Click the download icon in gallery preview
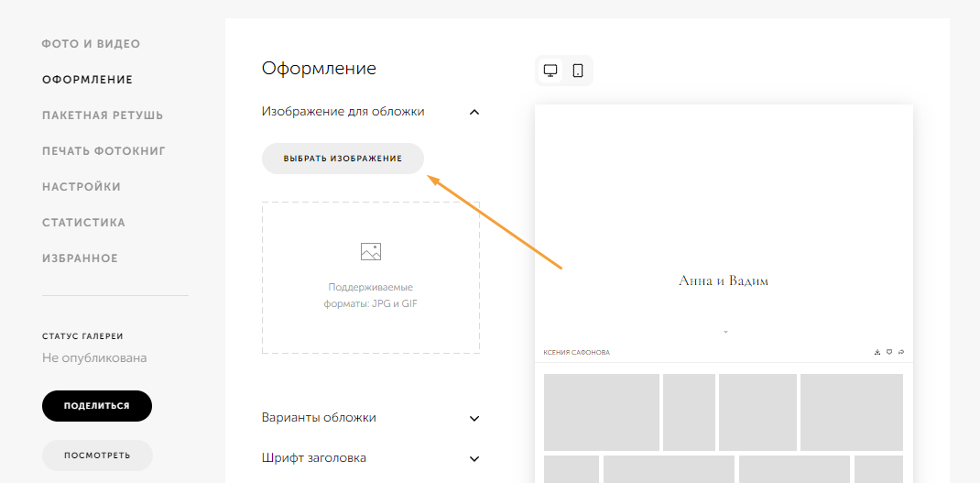Viewport: 980px width, 483px height. [877, 352]
